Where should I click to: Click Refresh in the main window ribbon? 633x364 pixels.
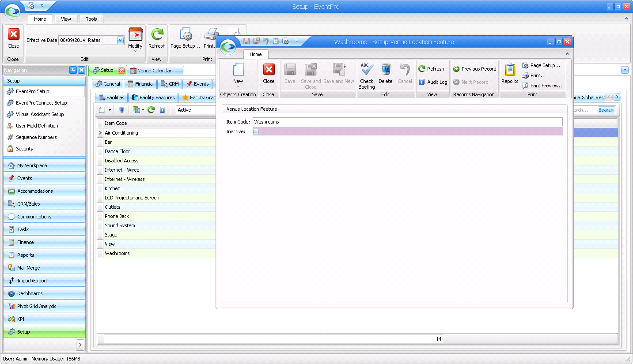(157, 38)
